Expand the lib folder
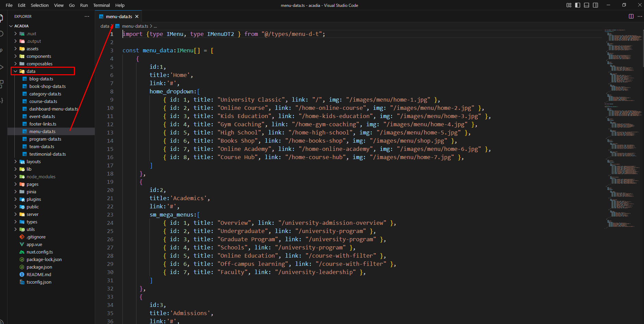Viewport: 644px width, 324px height. [x=51, y=169]
